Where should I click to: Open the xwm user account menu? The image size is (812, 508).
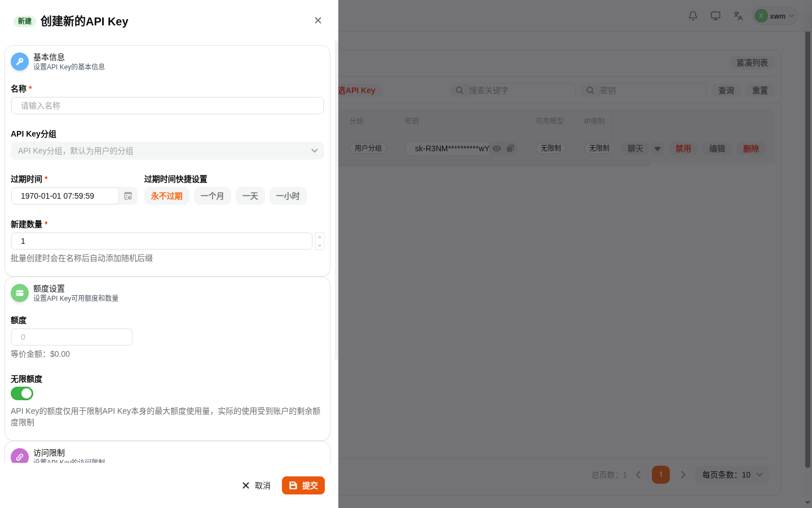(x=776, y=16)
